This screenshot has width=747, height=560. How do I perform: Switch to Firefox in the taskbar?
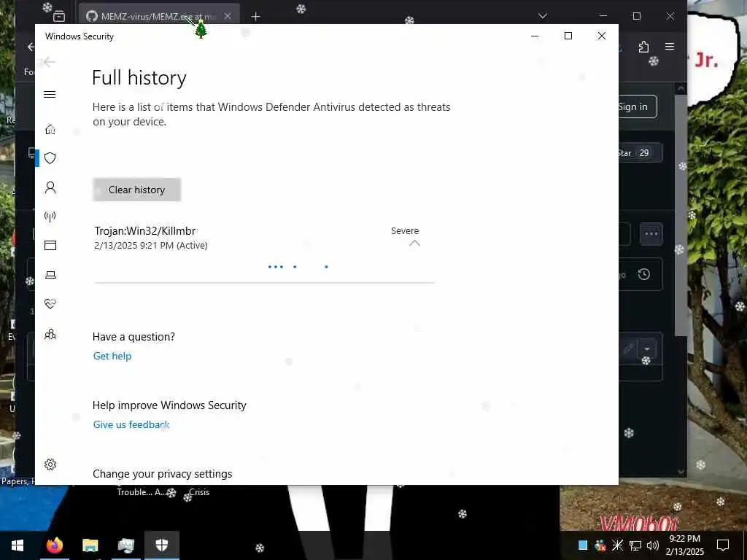click(x=54, y=545)
